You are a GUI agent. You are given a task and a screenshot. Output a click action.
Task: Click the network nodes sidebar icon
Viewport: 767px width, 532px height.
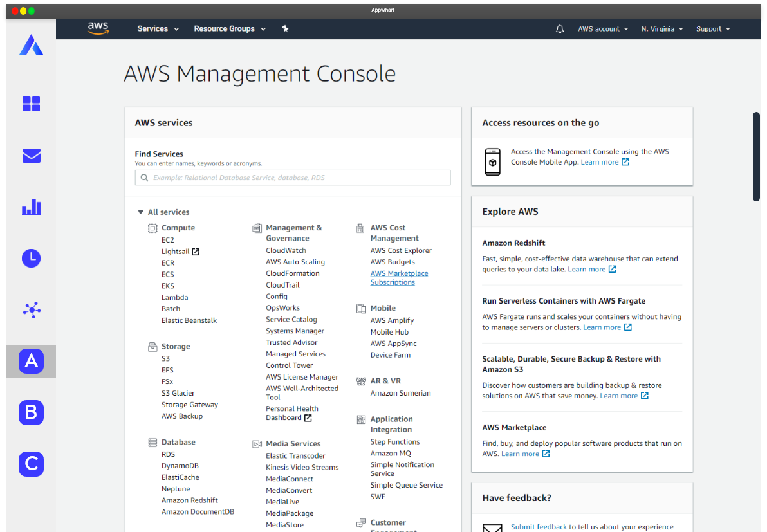click(31, 310)
